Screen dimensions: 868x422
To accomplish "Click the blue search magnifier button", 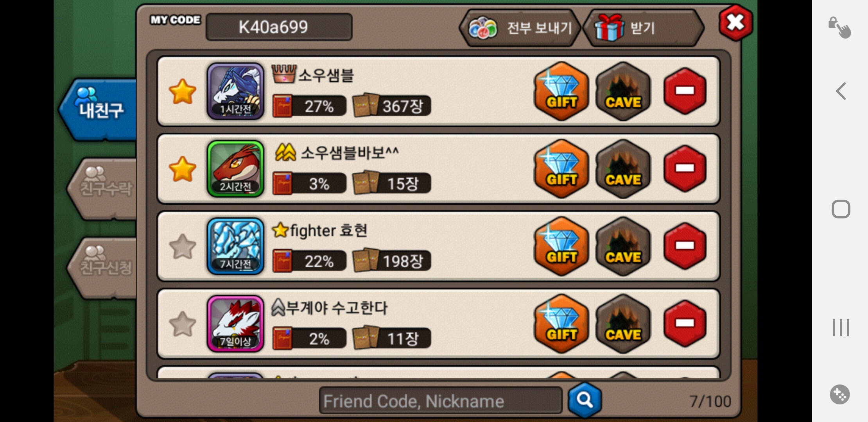I will tap(585, 400).
